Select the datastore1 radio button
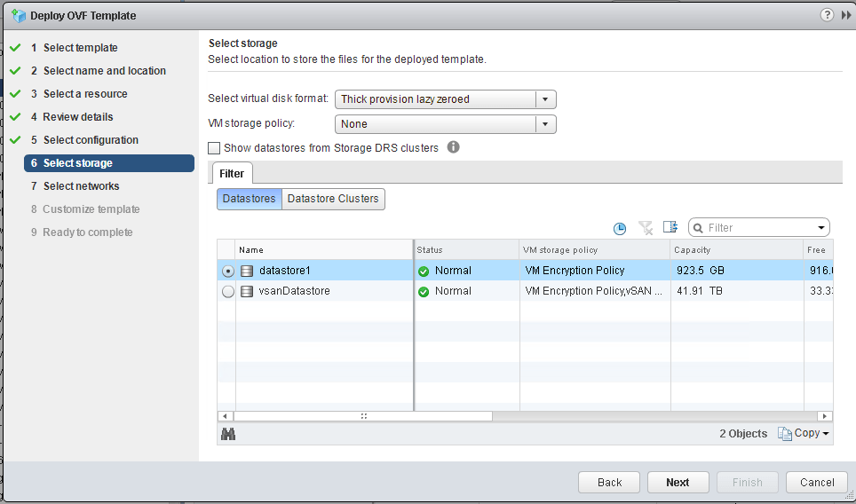Screen dimensions: 856x504 227,271
